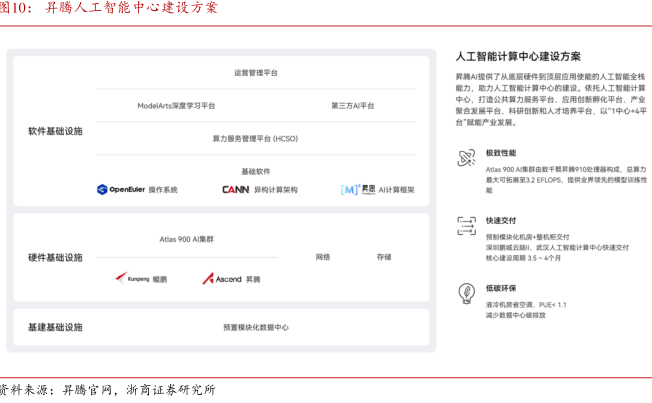Click the 网络 hardware block

click(323, 257)
